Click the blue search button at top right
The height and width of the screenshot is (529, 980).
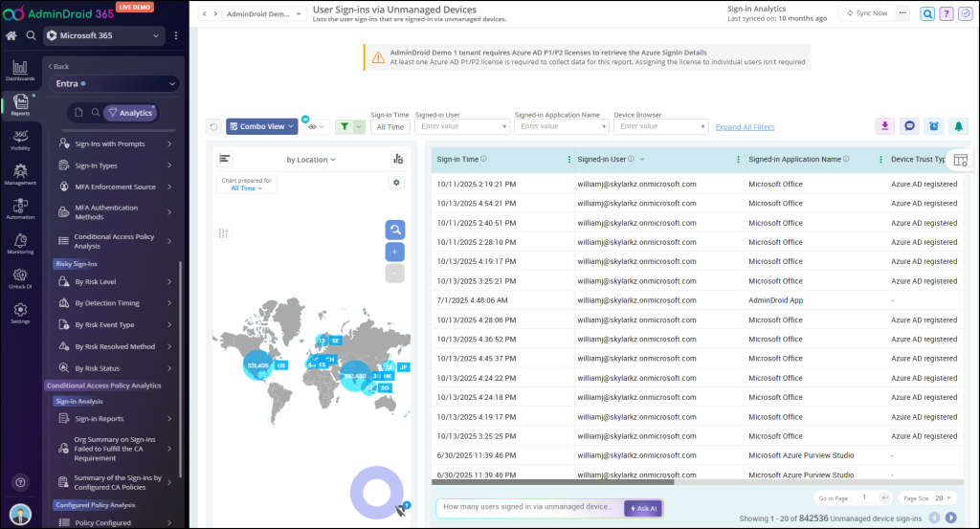pyautogui.click(x=927, y=13)
